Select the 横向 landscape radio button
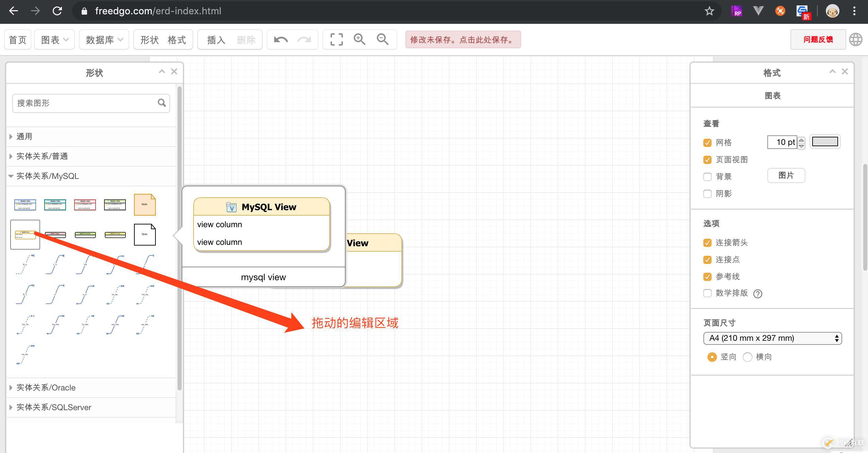Screen dimensions: 868x453 (747, 357)
